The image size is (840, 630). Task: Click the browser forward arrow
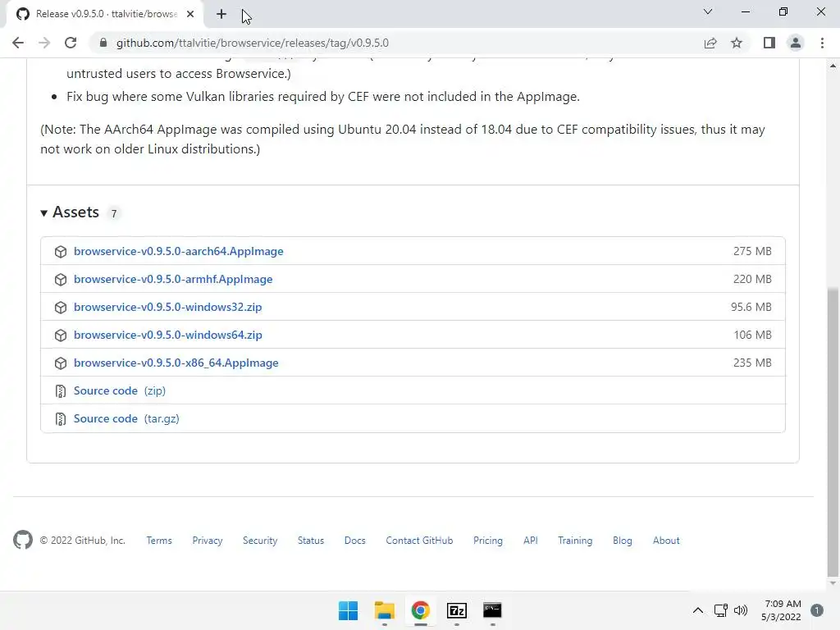point(44,43)
